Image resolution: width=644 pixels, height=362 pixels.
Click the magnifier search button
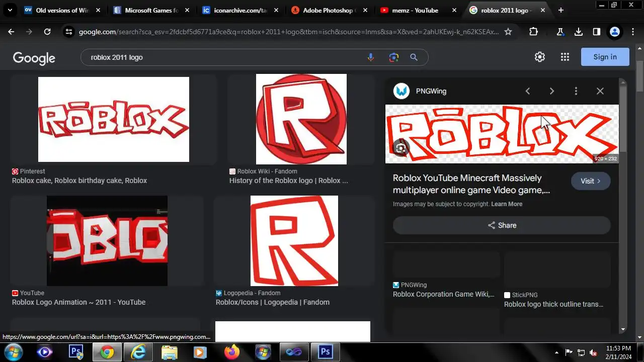414,57
